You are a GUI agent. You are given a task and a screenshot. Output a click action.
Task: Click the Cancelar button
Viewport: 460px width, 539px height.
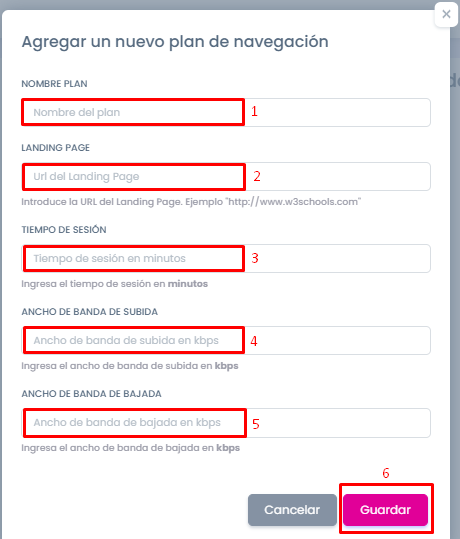pyautogui.click(x=292, y=509)
